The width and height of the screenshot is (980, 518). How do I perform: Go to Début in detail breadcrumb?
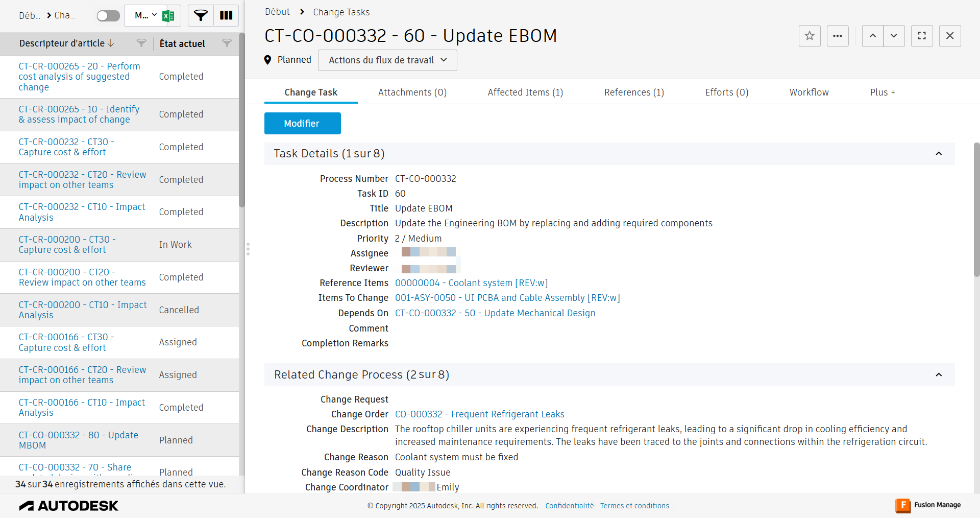(x=277, y=12)
